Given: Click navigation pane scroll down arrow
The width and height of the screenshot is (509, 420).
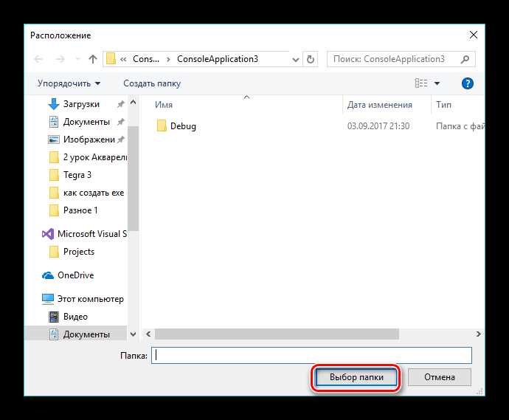Looking at the screenshot, I should point(133,334).
